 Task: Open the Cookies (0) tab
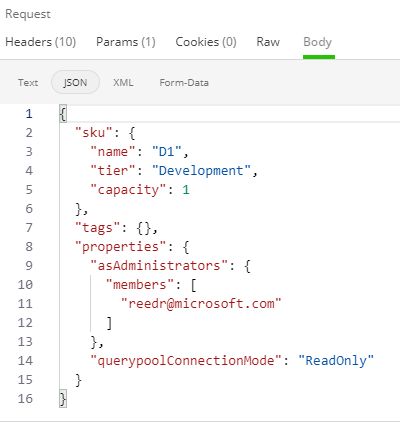(x=206, y=42)
